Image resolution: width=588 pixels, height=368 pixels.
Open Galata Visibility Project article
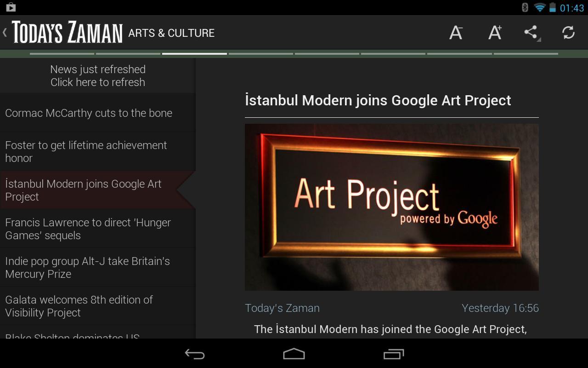[79, 306]
